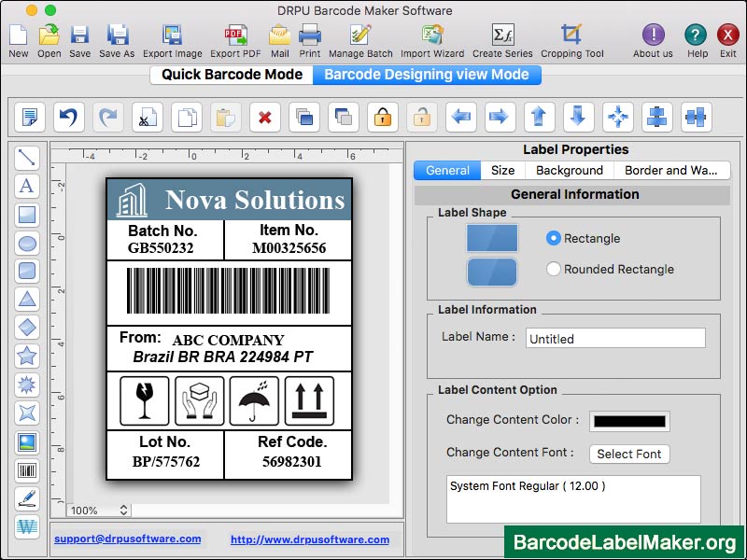Edit the Label Name text field

614,337
